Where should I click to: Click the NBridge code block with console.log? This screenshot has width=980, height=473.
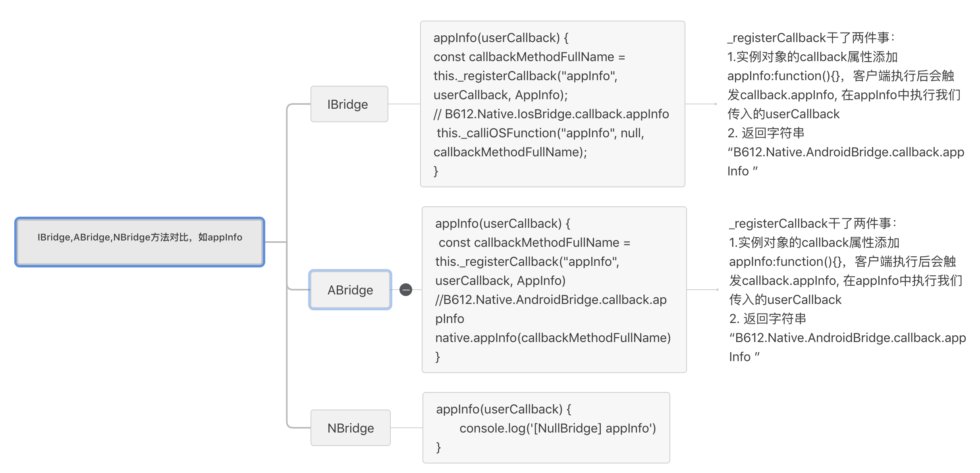(x=546, y=428)
